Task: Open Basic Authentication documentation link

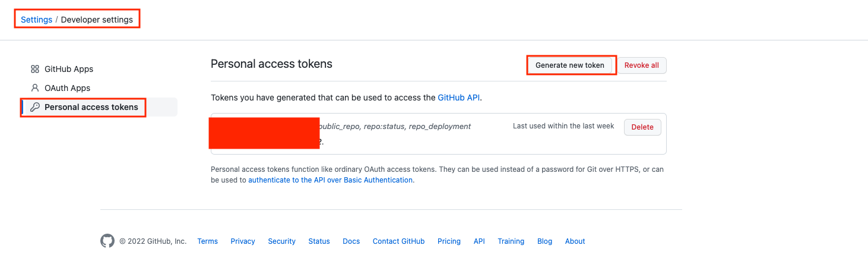Action: point(330,180)
